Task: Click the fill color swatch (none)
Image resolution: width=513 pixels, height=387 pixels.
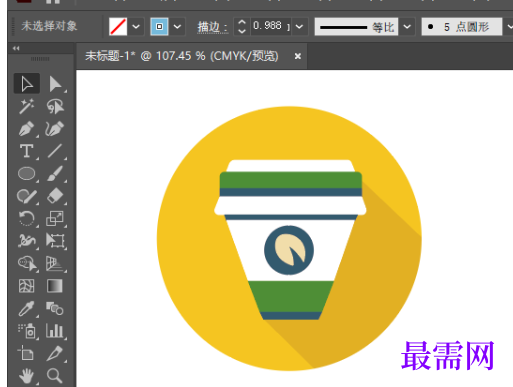Action: tap(118, 26)
